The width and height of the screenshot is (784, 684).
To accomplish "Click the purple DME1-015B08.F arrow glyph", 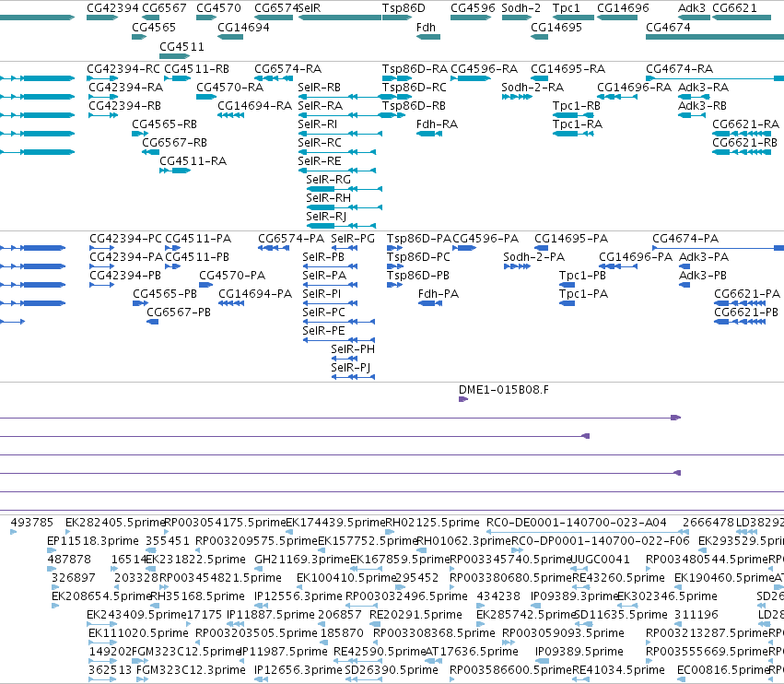I will 463,399.
